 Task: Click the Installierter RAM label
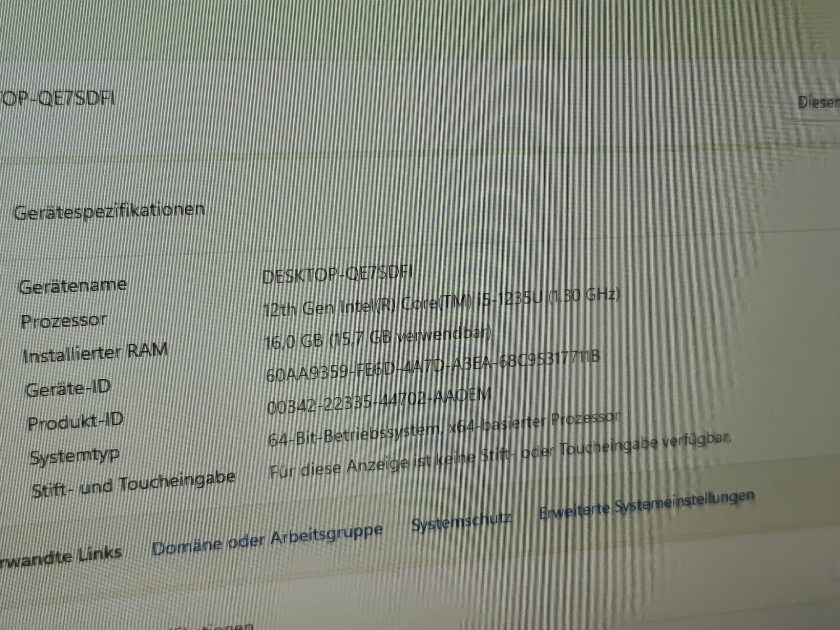pyautogui.click(x=95, y=352)
